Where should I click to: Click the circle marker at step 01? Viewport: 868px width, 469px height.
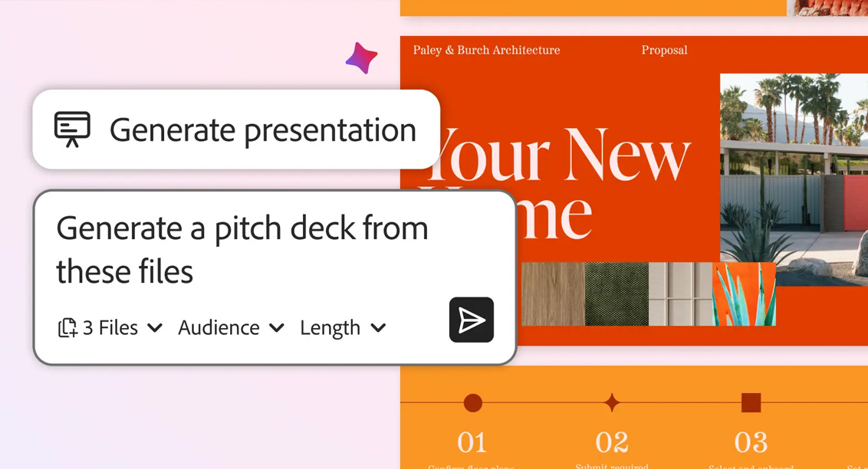472,402
